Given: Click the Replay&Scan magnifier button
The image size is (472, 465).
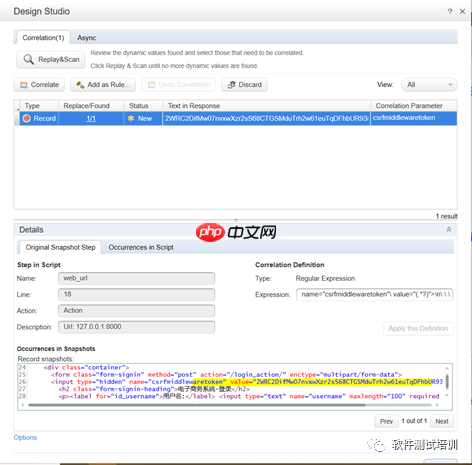Looking at the screenshot, I should pyautogui.click(x=51, y=60).
